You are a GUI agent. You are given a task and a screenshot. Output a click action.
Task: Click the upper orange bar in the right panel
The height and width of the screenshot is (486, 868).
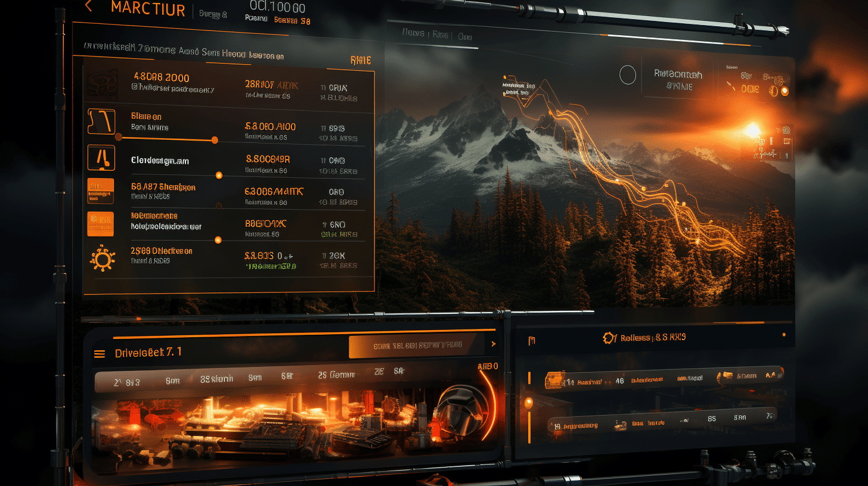pos(664,377)
